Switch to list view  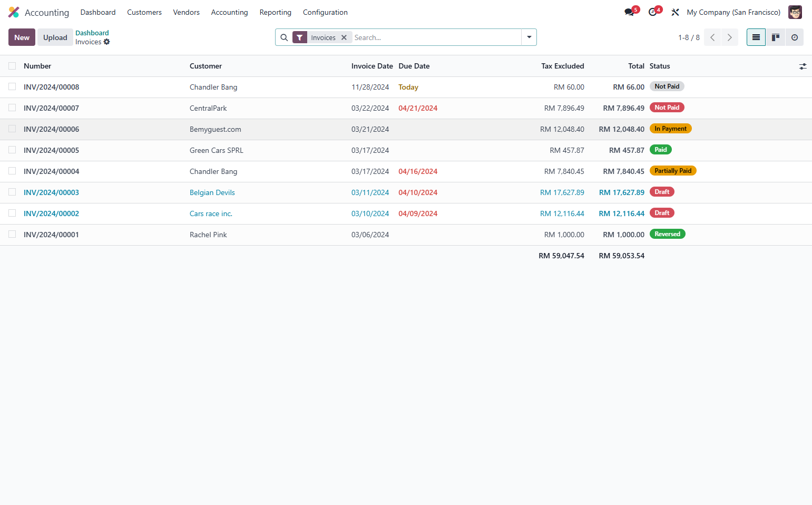(756, 37)
